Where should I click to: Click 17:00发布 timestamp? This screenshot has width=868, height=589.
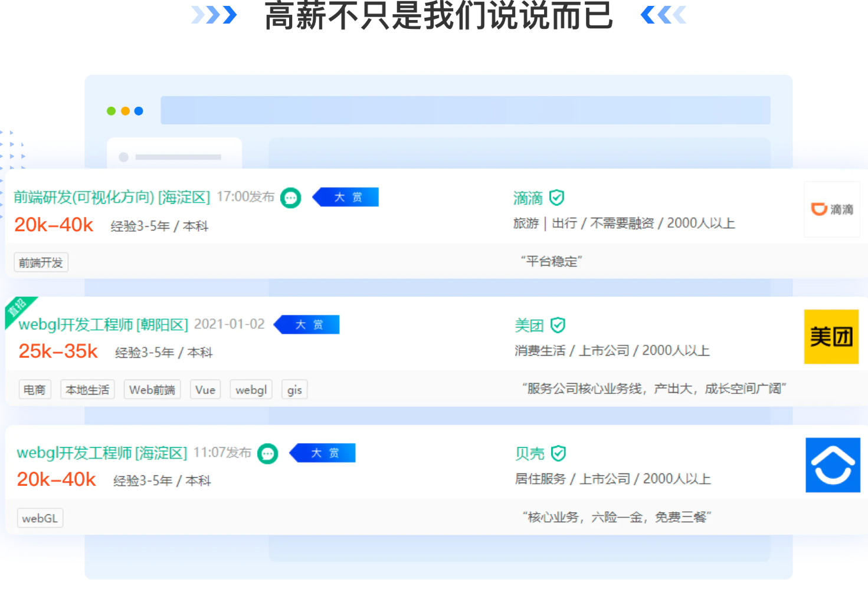245,197
